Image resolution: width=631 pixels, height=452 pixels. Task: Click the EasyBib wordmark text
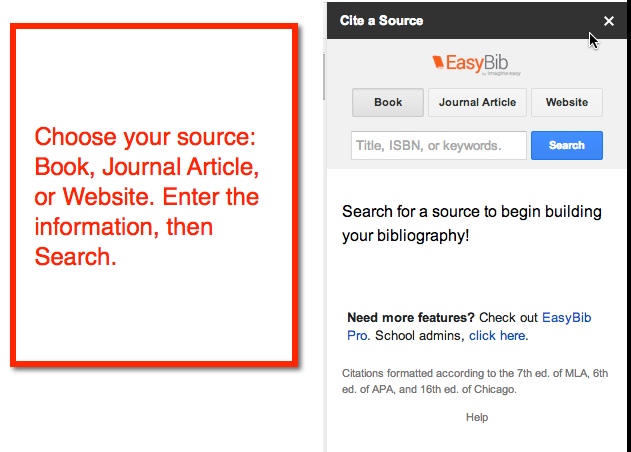coord(476,64)
